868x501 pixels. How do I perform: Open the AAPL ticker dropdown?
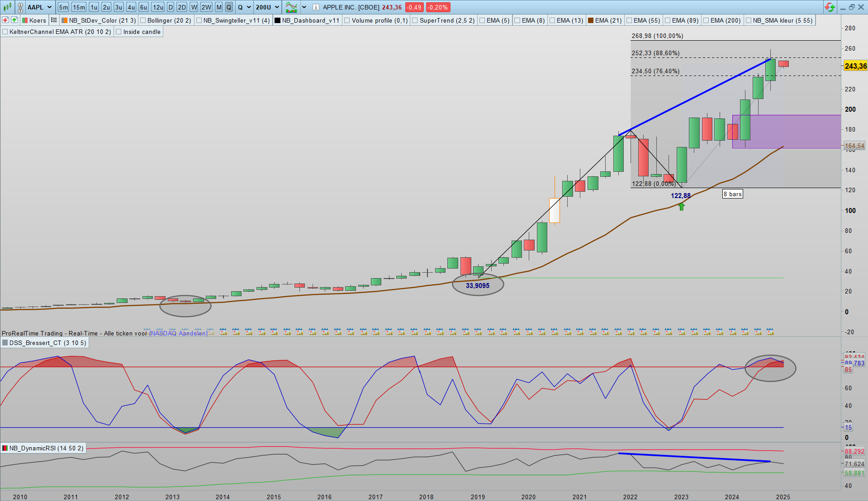[39, 7]
